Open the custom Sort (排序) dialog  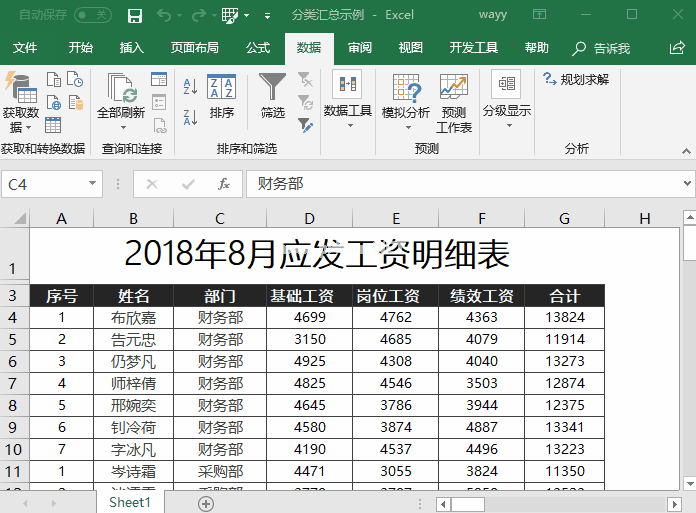(221, 97)
